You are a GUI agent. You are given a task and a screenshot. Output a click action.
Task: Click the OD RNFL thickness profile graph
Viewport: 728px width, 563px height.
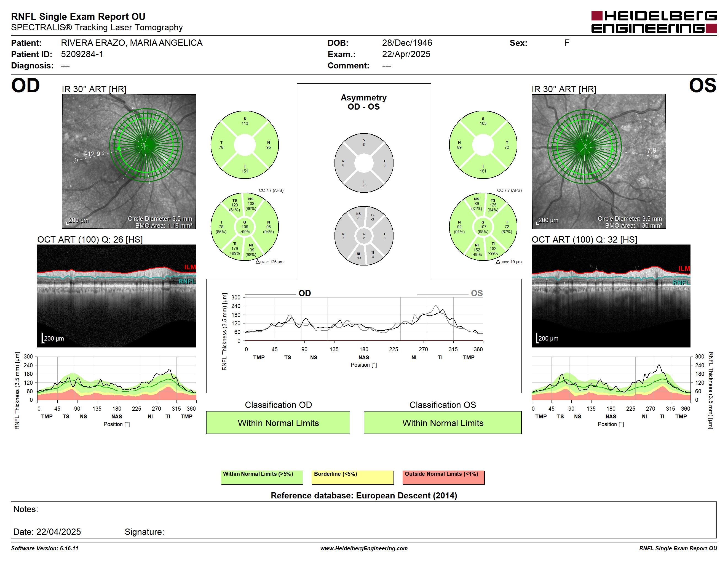pos(117,378)
